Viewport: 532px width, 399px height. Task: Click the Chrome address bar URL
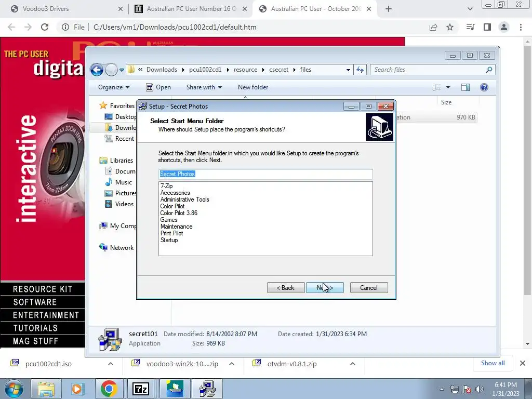[x=175, y=27]
